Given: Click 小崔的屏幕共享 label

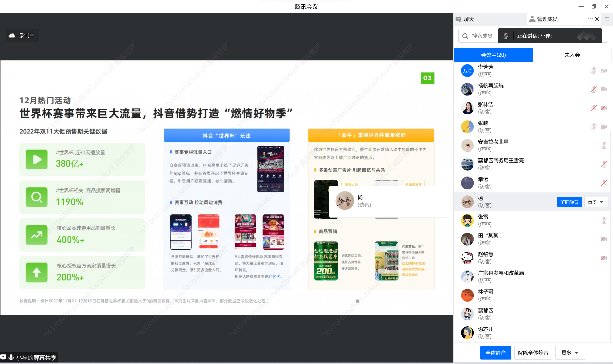Looking at the screenshot, I should (36, 358).
